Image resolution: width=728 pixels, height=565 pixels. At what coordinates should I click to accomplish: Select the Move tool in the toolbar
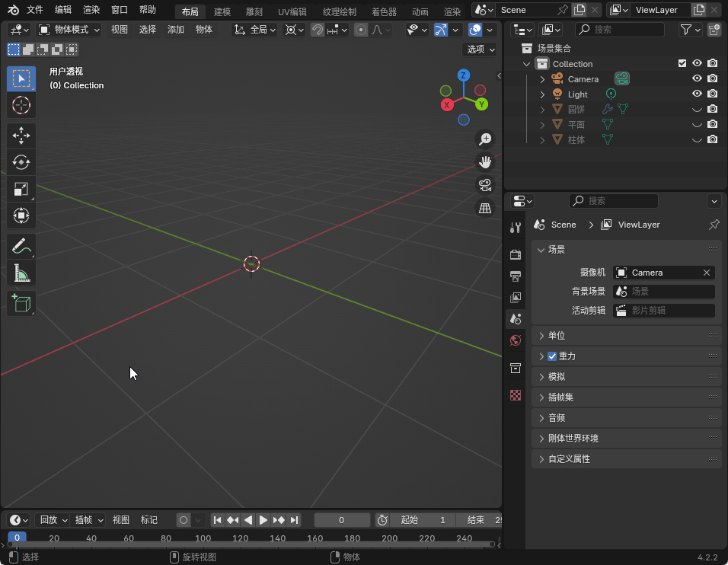click(21, 136)
